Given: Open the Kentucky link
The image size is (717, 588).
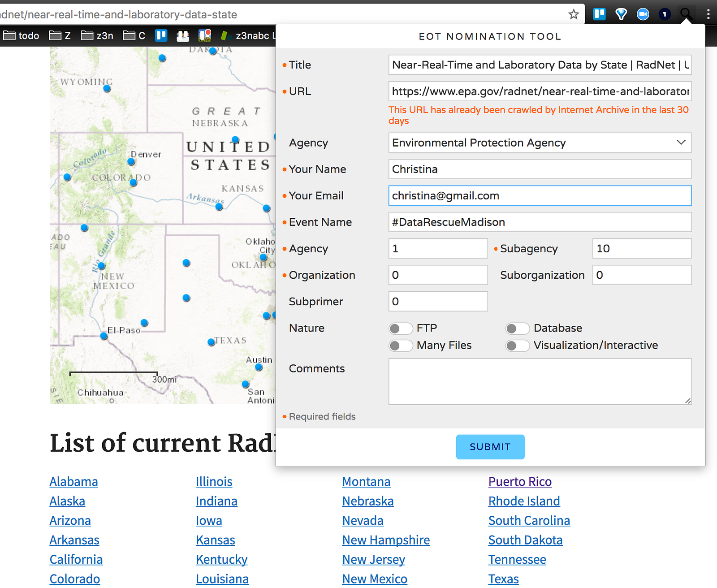Looking at the screenshot, I should coord(222,560).
